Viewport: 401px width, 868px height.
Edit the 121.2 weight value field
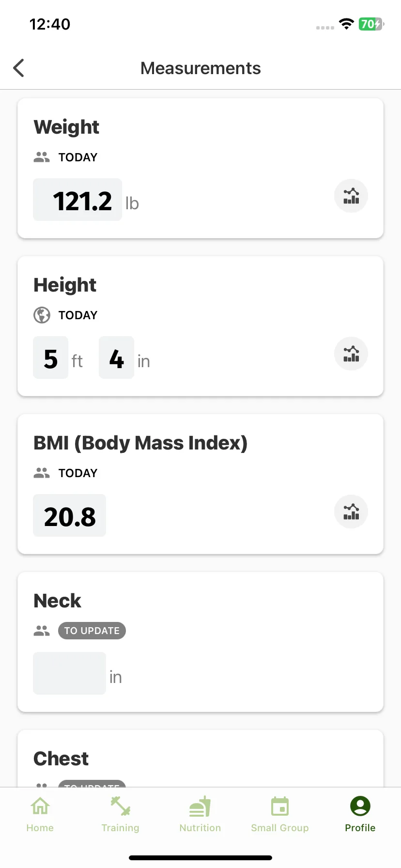pyautogui.click(x=77, y=200)
